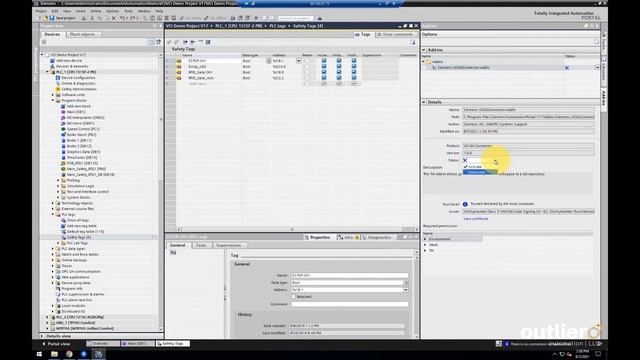Open Devices & networks in project tree
The image size is (640, 360).
coord(72,66)
